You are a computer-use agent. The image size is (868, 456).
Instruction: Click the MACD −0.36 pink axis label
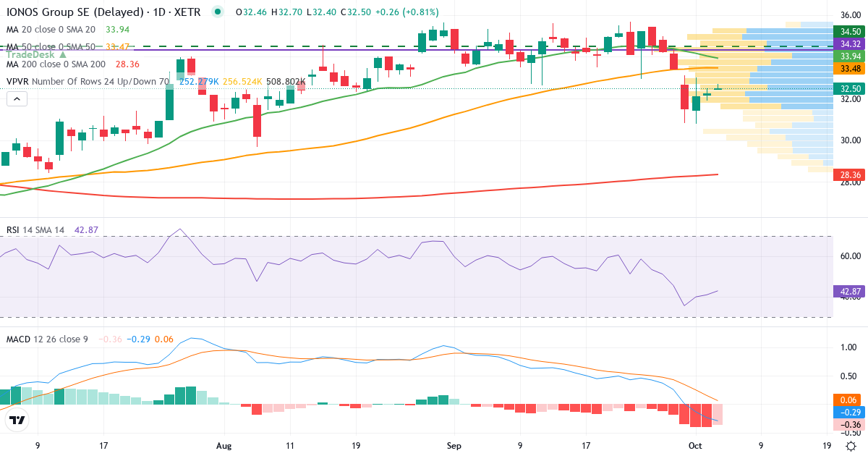click(851, 425)
